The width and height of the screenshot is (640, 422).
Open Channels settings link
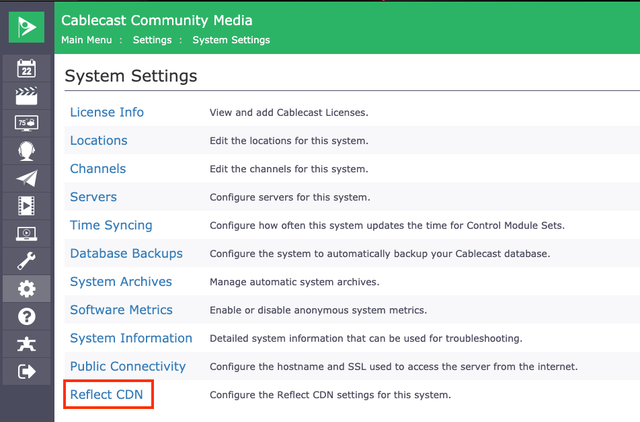tap(98, 169)
